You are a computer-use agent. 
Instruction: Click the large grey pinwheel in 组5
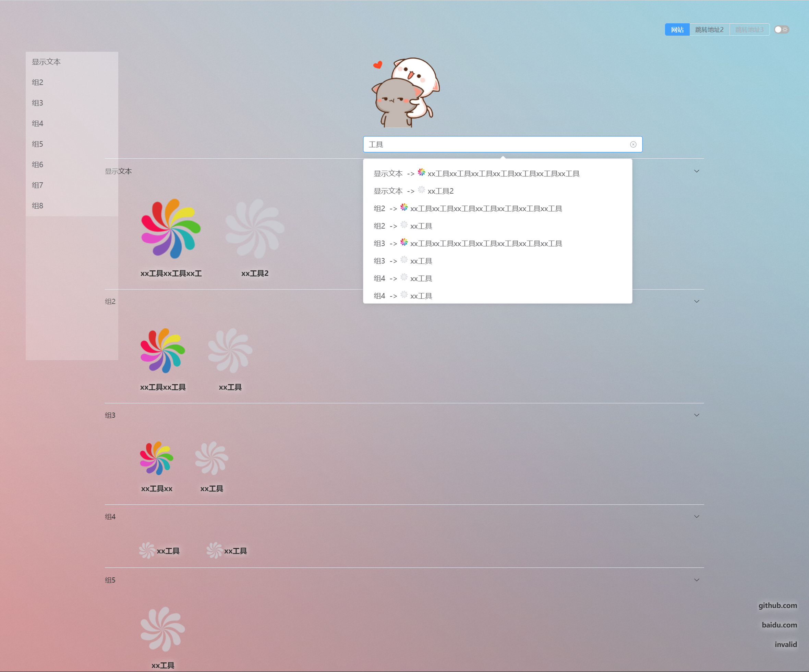pyautogui.click(x=162, y=629)
